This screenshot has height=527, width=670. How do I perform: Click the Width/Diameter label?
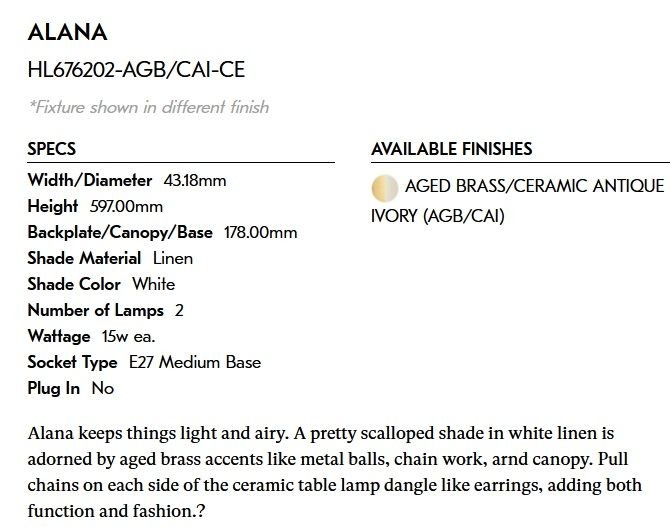(90, 180)
